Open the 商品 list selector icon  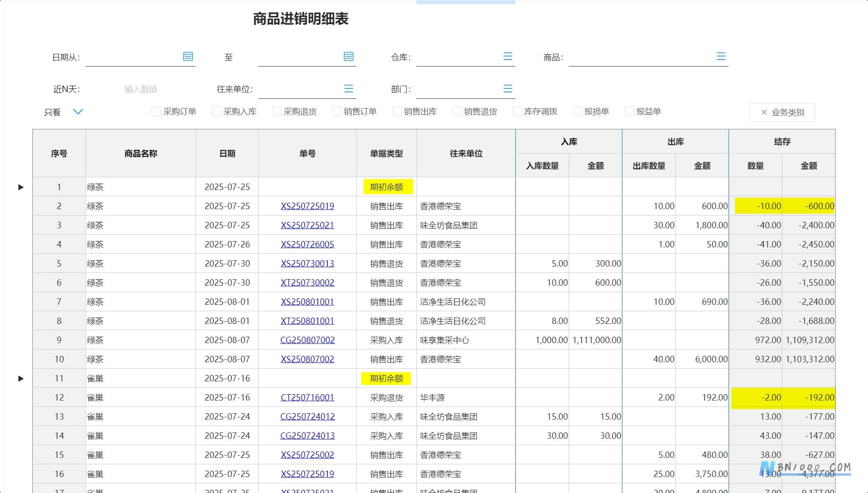(x=721, y=56)
